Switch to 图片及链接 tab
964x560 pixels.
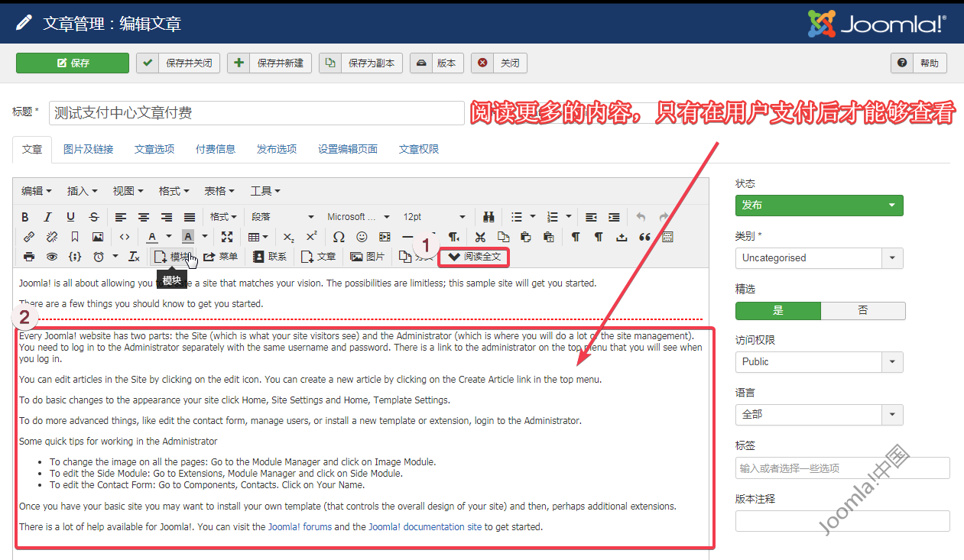(88, 149)
